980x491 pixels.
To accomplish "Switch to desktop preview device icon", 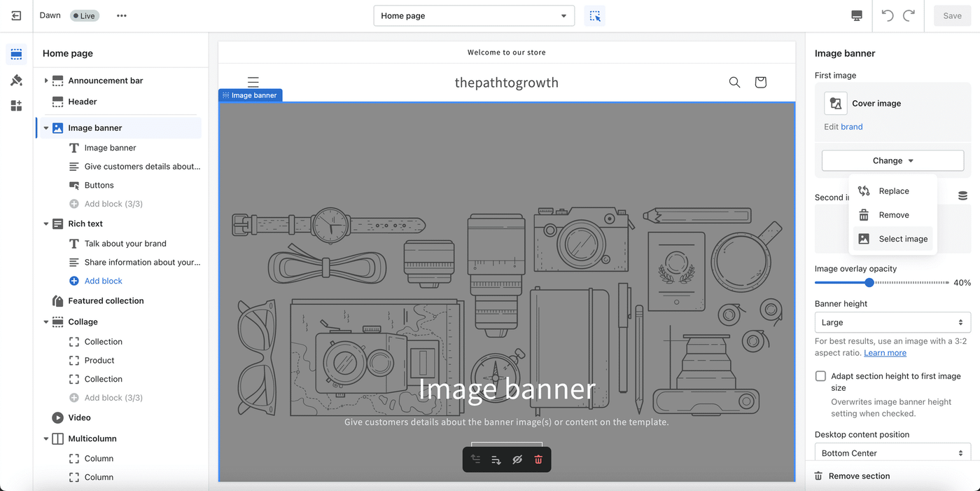I will point(857,15).
